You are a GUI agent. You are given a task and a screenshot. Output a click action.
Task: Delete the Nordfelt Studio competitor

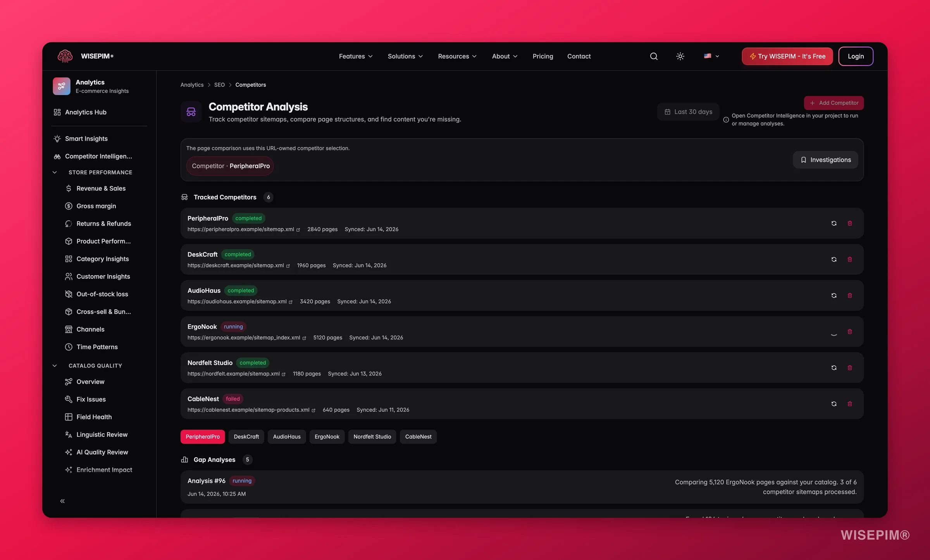pyautogui.click(x=850, y=367)
